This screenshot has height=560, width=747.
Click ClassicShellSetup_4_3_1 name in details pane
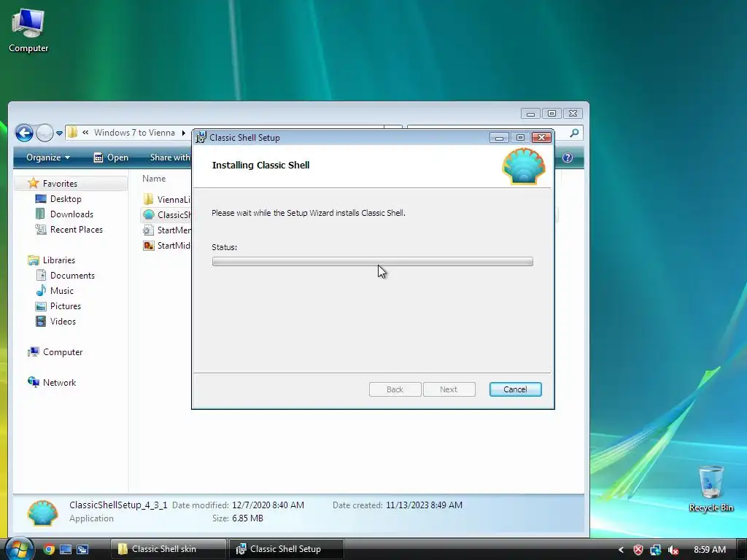(x=118, y=505)
